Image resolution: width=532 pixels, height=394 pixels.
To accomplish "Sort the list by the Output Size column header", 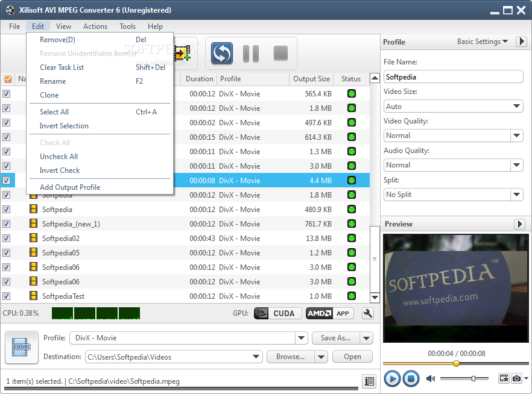I will [311, 79].
